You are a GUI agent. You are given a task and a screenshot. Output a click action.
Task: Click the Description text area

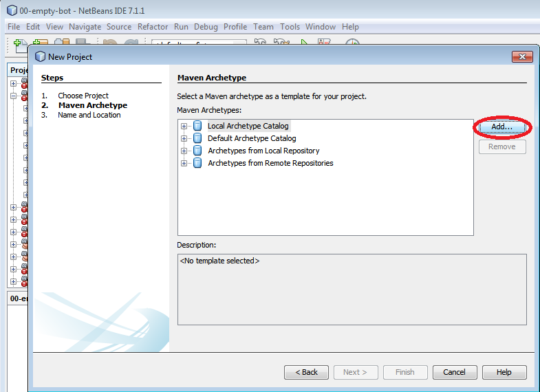[x=352, y=290]
